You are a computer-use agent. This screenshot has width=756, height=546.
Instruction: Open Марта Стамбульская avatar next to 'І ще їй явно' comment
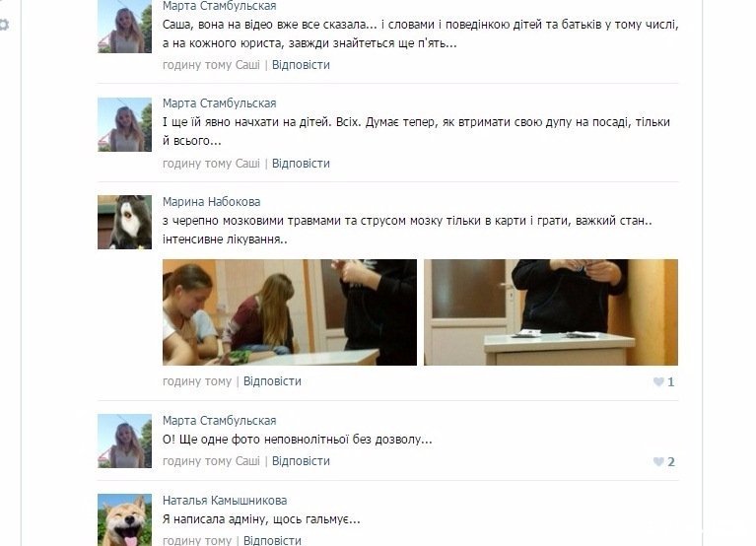click(x=124, y=124)
